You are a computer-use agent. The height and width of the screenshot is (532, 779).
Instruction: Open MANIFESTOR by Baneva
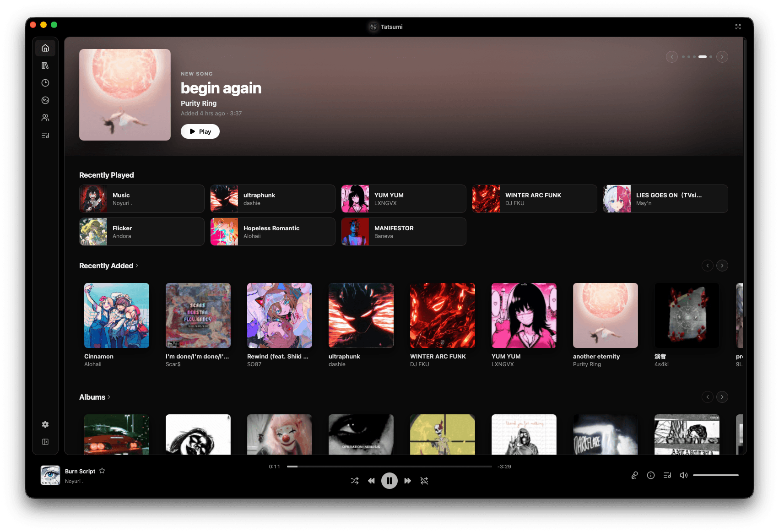404,232
